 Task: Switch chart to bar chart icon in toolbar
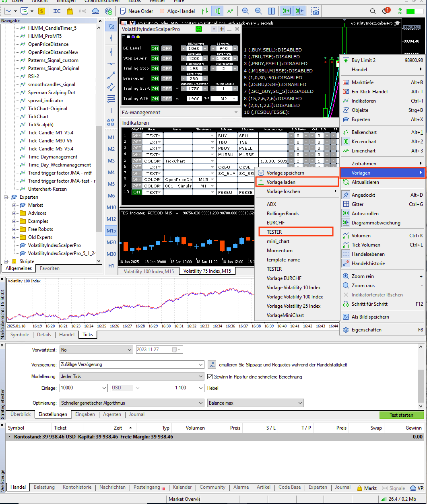(x=205, y=11)
